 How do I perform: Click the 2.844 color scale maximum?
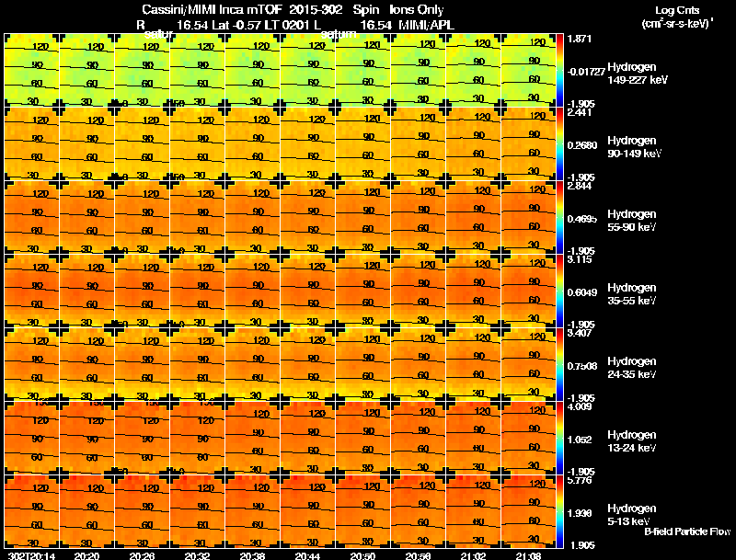point(580,186)
